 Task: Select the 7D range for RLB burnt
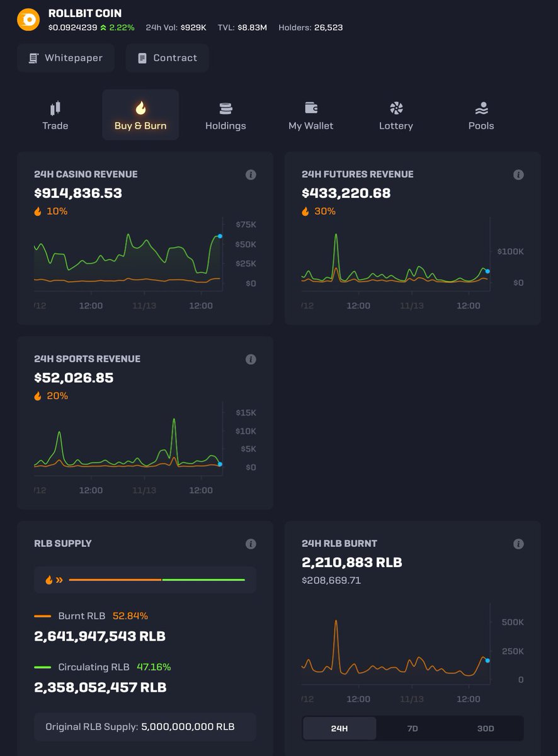click(x=413, y=728)
